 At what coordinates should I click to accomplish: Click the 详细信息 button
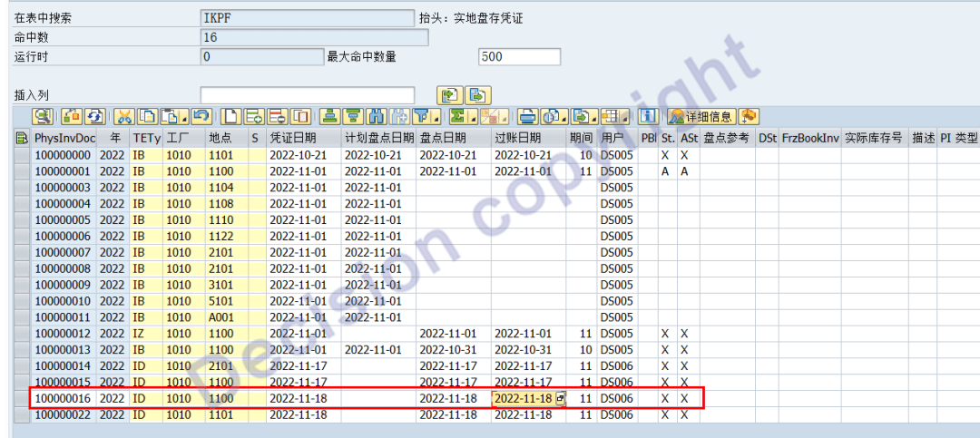click(x=701, y=116)
